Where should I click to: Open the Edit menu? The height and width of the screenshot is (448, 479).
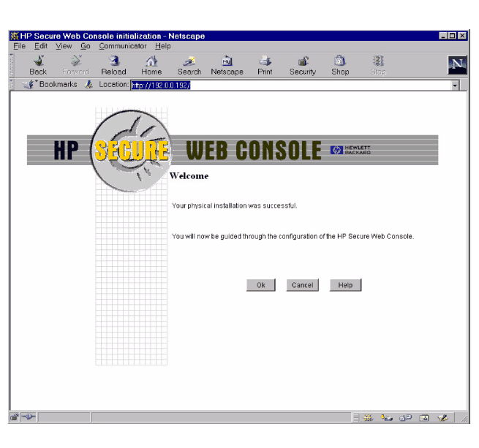[41, 46]
